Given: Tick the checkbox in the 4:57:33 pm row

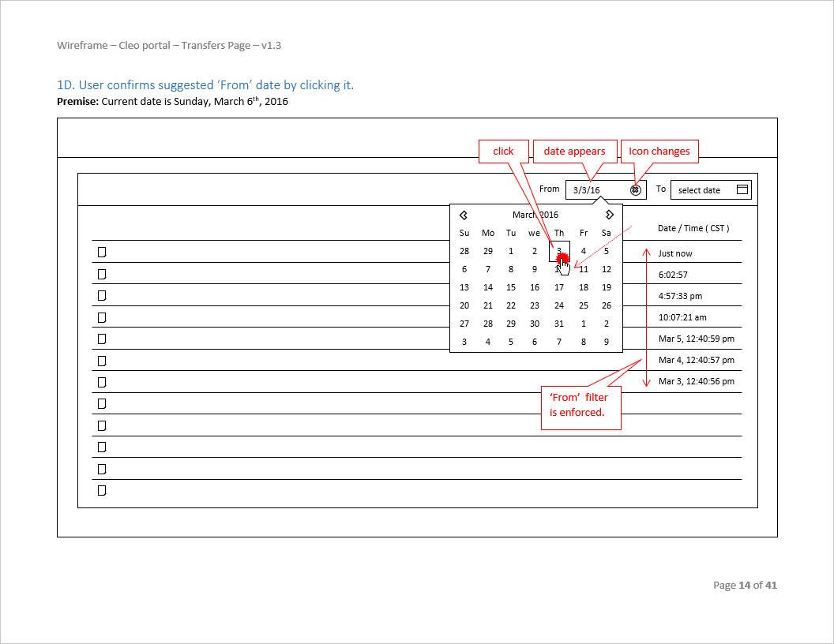Looking at the screenshot, I should (102, 295).
